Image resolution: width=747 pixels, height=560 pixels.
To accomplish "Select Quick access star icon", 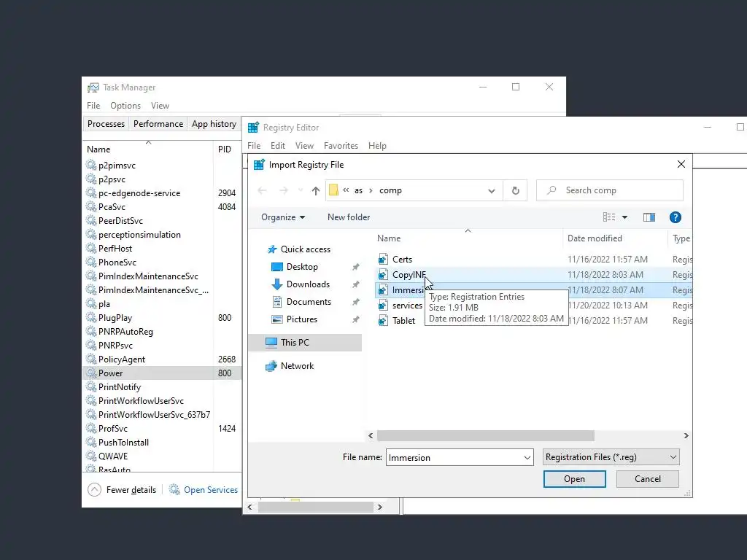I will pyautogui.click(x=272, y=249).
